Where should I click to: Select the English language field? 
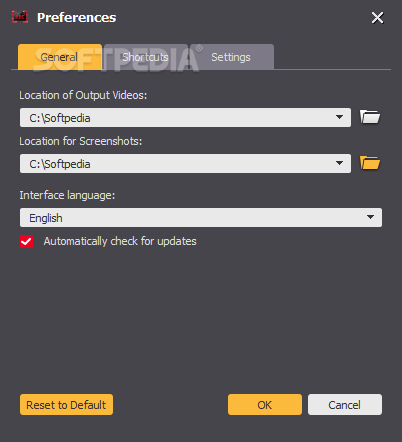[x=201, y=218]
